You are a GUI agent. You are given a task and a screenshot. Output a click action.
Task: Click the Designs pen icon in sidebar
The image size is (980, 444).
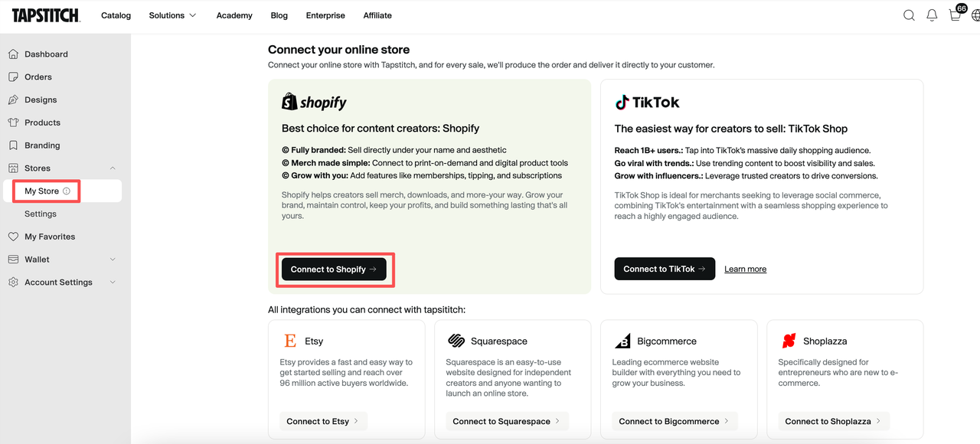(x=13, y=100)
